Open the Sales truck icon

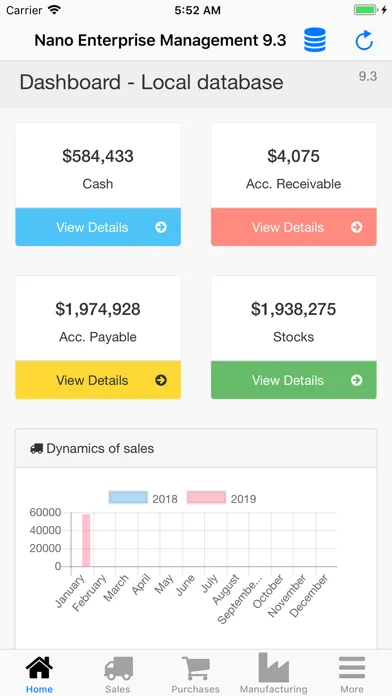click(119, 668)
